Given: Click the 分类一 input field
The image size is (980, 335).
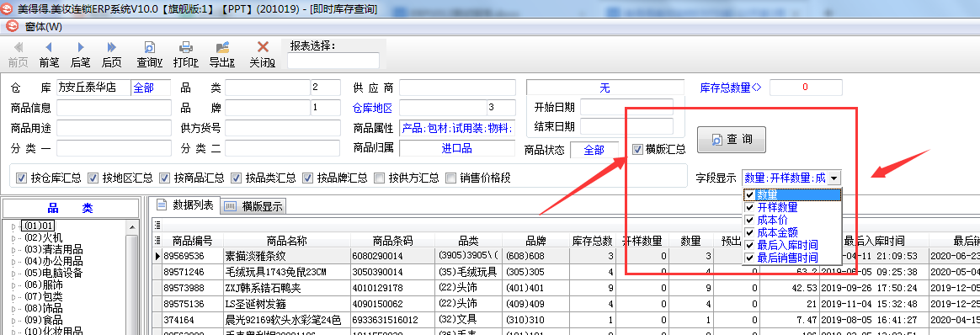Looking at the screenshot, I should pos(114,148).
